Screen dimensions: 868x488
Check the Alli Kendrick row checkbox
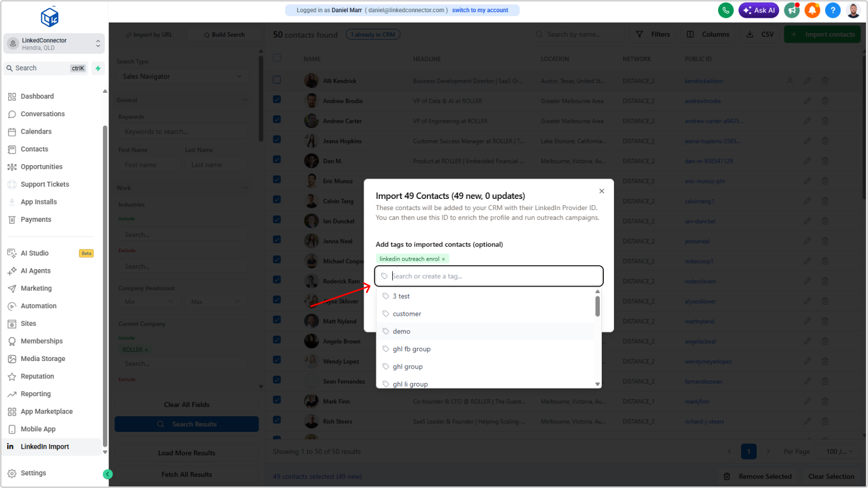[277, 80]
